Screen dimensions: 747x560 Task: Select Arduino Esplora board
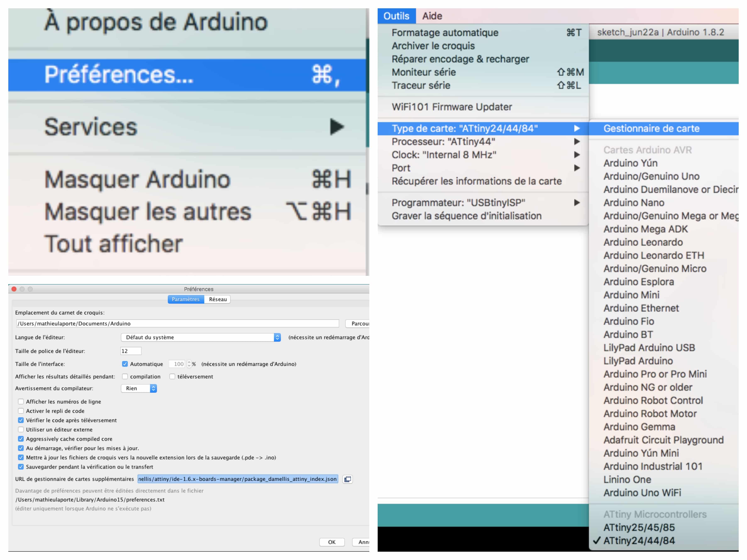[x=664, y=281]
